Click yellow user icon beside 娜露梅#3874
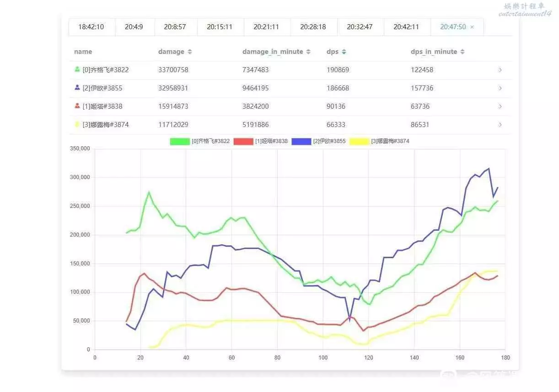Viewport: 559px width, 392px height. pyautogui.click(x=77, y=124)
